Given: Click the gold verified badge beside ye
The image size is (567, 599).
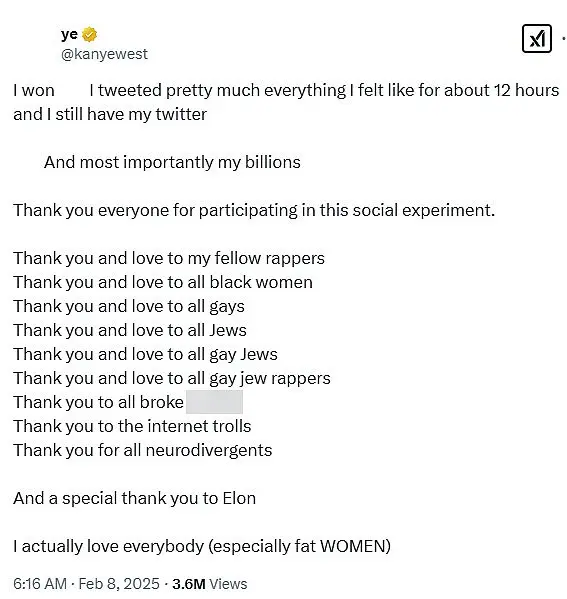Looking at the screenshot, I should pyautogui.click(x=89, y=35).
